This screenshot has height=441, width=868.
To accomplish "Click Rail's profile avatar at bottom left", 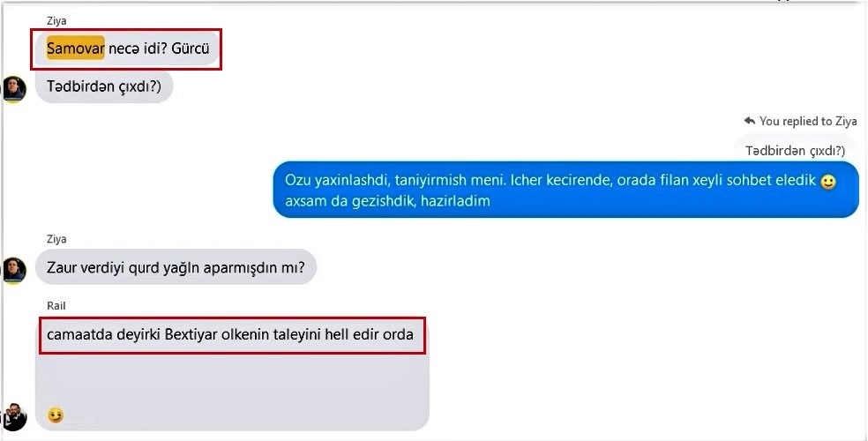I will [x=13, y=416].
